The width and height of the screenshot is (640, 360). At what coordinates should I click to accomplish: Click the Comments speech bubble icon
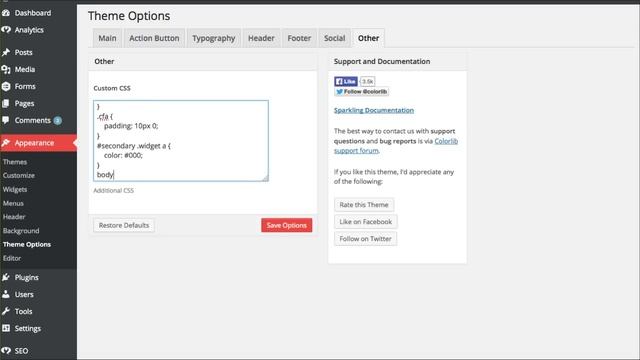tap(6, 120)
